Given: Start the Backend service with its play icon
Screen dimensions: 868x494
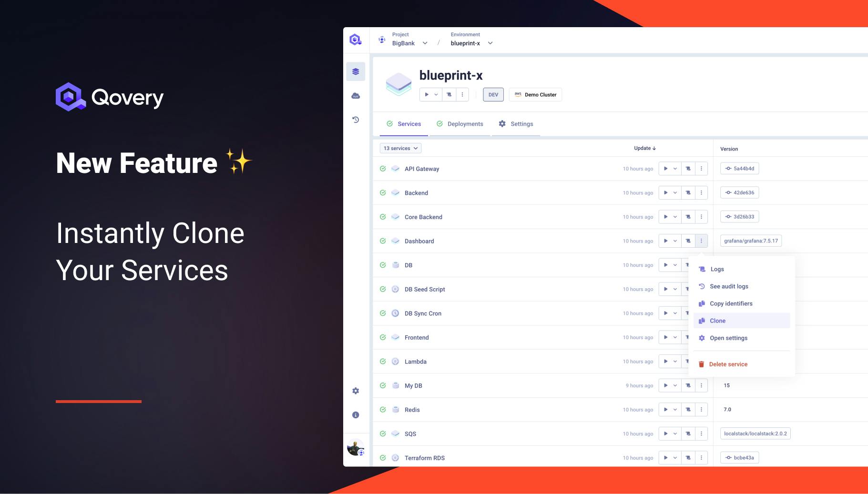Looking at the screenshot, I should [664, 192].
